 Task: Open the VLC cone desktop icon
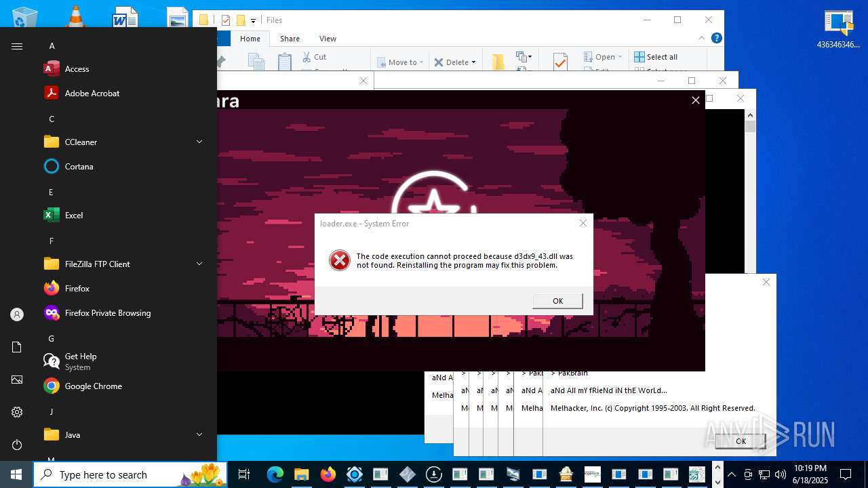tap(76, 16)
